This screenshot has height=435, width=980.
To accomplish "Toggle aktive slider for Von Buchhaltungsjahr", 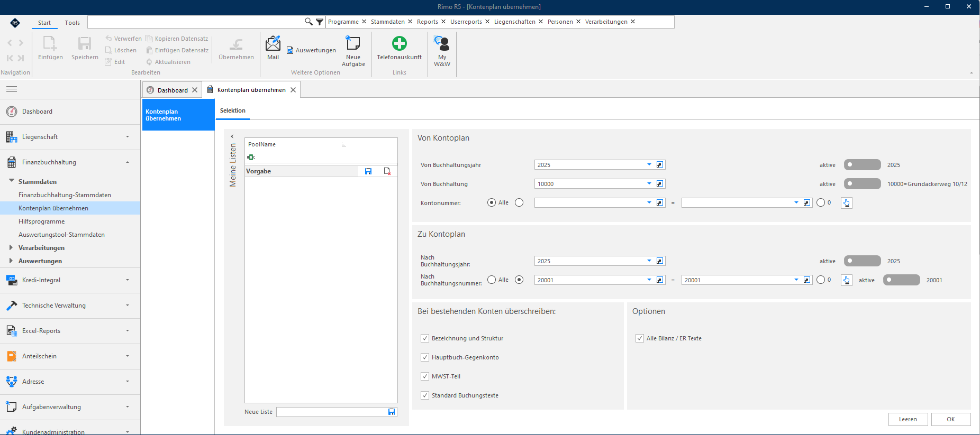I will (x=862, y=165).
